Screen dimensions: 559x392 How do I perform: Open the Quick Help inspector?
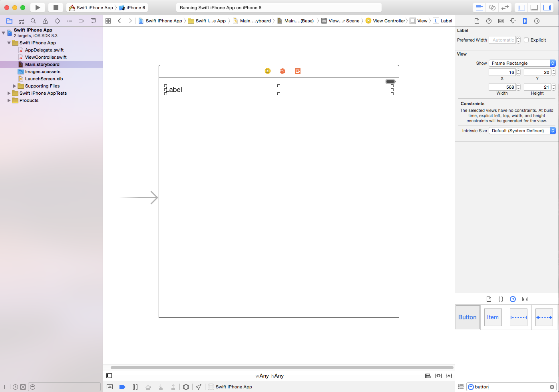pyautogui.click(x=489, y=21)
